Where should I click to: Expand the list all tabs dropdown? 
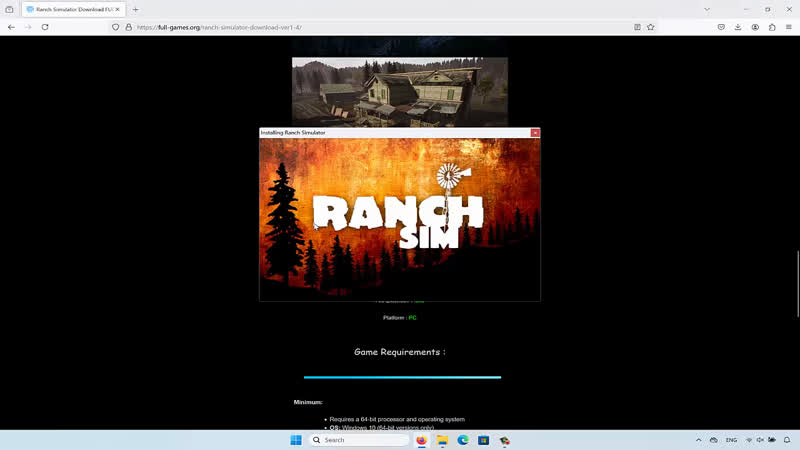coord(707,9)
